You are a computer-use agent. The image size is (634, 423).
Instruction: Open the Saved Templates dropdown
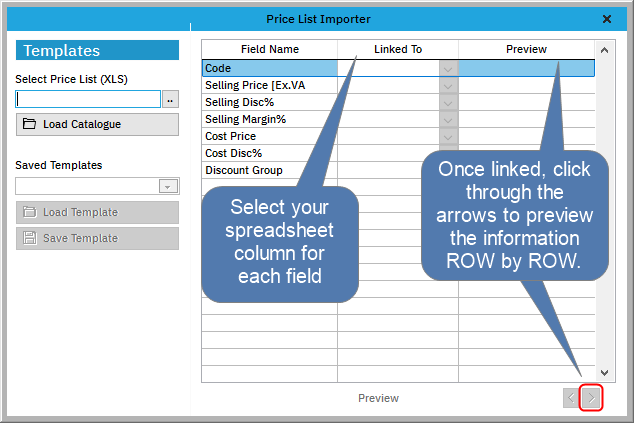pyautogui.click(x=168, y=186)
